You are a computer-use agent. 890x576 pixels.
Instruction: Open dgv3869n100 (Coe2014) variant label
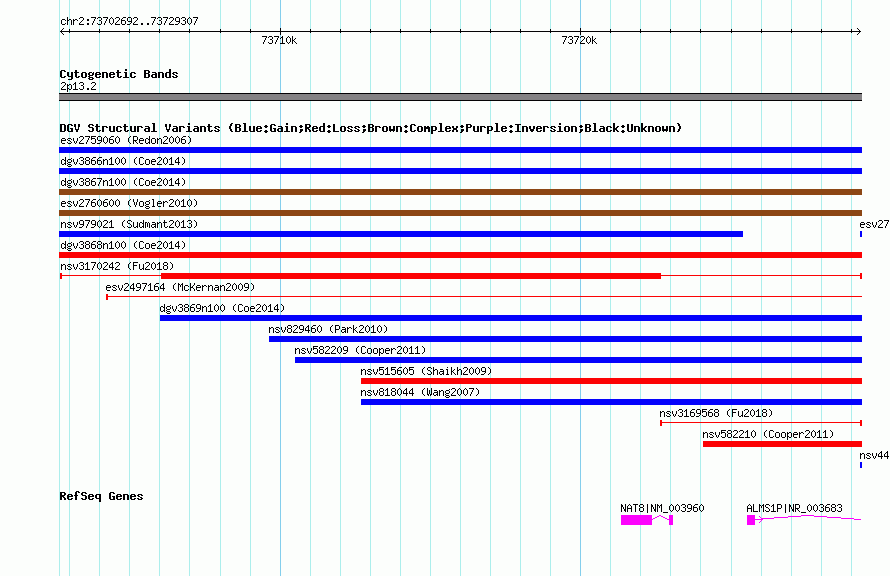tap(222, 308)
